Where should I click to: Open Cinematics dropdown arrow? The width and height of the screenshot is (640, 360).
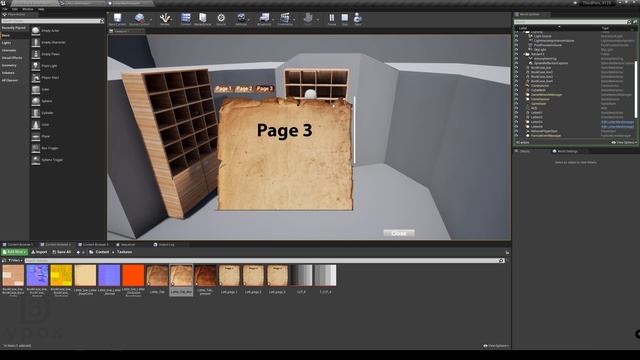click(x=294, y=19)
